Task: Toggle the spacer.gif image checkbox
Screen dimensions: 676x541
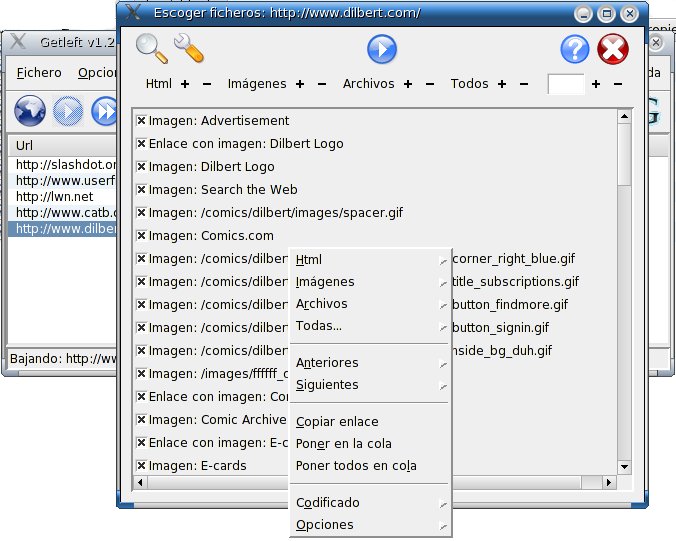Action: click(141, 213)
